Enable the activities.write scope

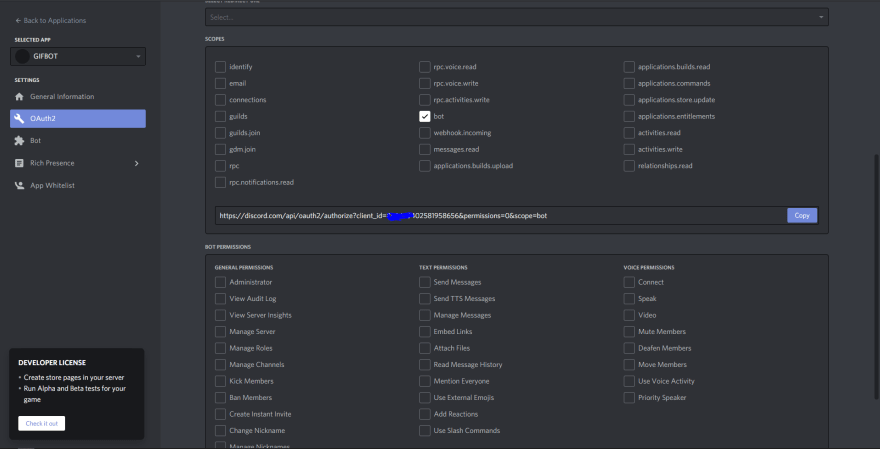tap(629, 149)
